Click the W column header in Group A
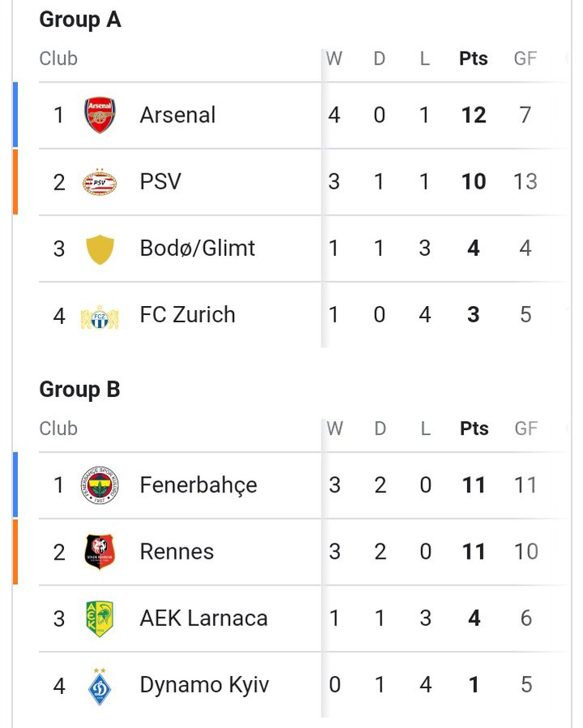 tap(334, 58)
